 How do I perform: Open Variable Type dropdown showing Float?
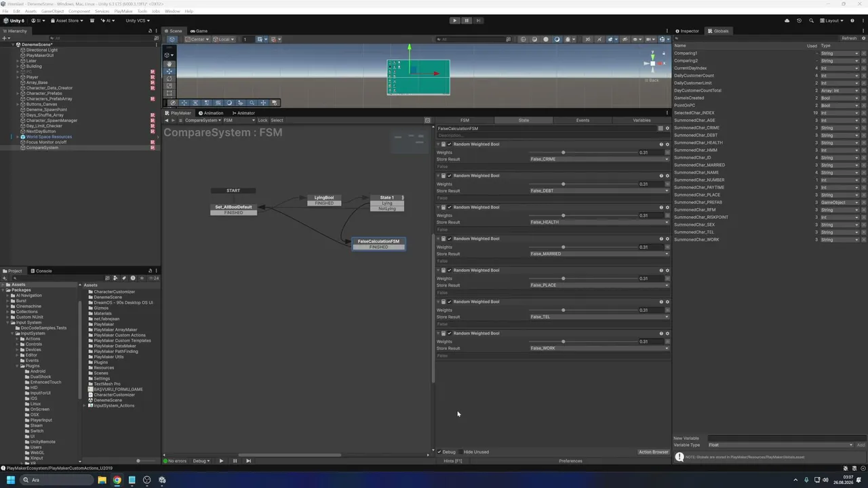(781, 445)
